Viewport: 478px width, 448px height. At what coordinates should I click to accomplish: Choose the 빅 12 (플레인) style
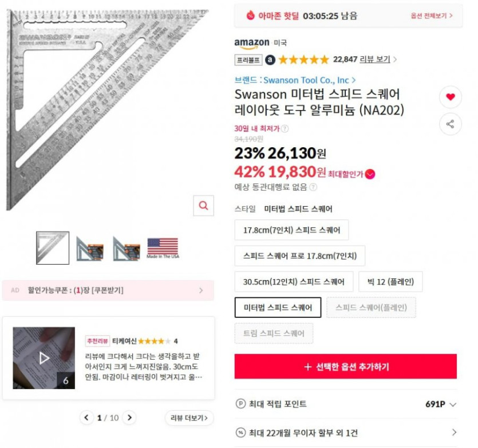[390, 281]
